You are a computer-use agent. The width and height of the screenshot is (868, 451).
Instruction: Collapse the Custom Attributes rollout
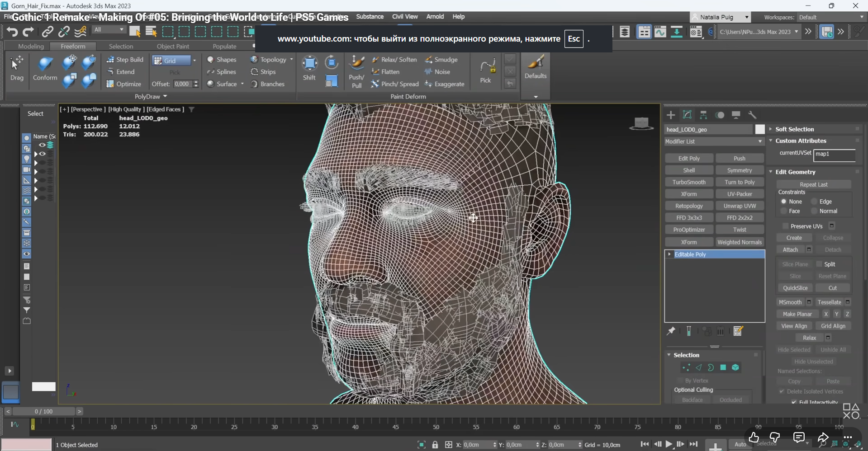[801, 141]
